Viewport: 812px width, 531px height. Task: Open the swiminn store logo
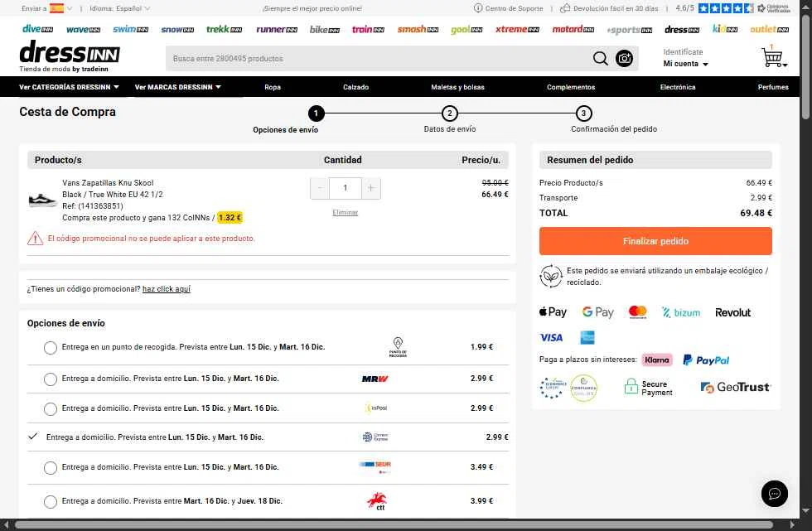click(x=131, y=30)
